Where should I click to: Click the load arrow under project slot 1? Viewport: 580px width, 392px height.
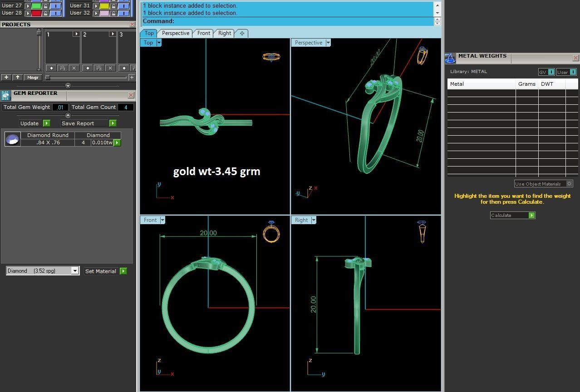(x=51, y=68)
